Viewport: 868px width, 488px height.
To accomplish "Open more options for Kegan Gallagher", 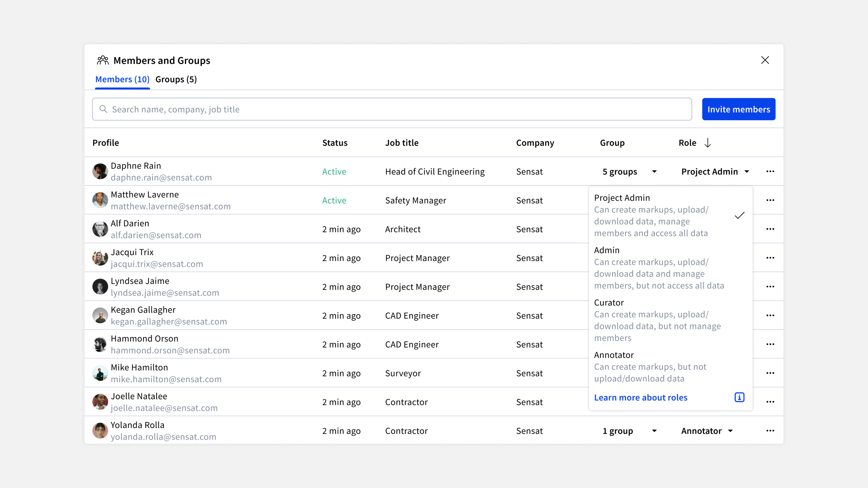I will pos(770,316).
